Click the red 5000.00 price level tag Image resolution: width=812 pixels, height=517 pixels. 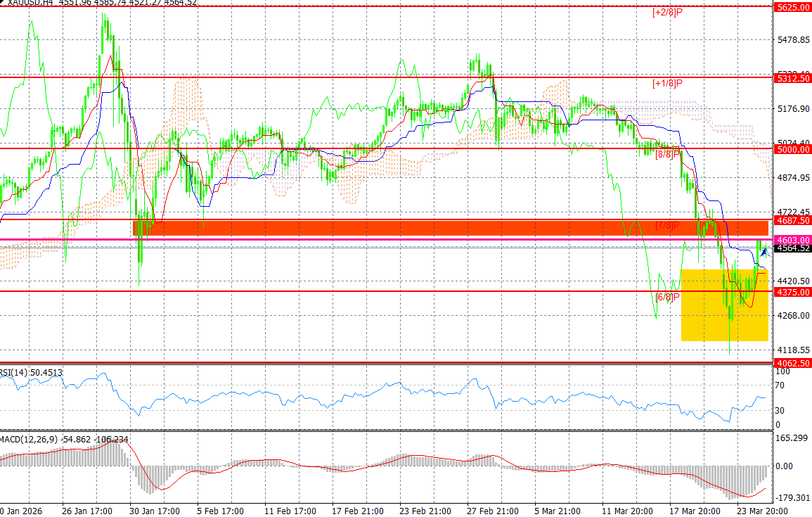pyautogui.click(x=792, y=149)
